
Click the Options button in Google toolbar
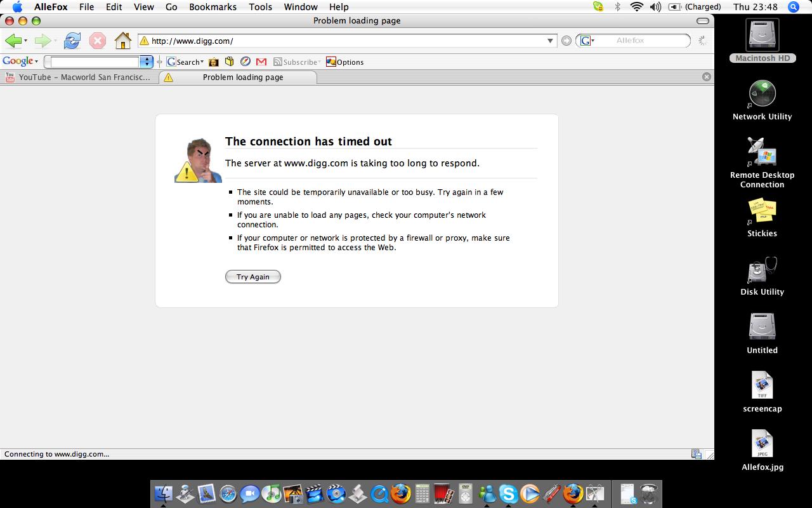[x=344, y=62]
